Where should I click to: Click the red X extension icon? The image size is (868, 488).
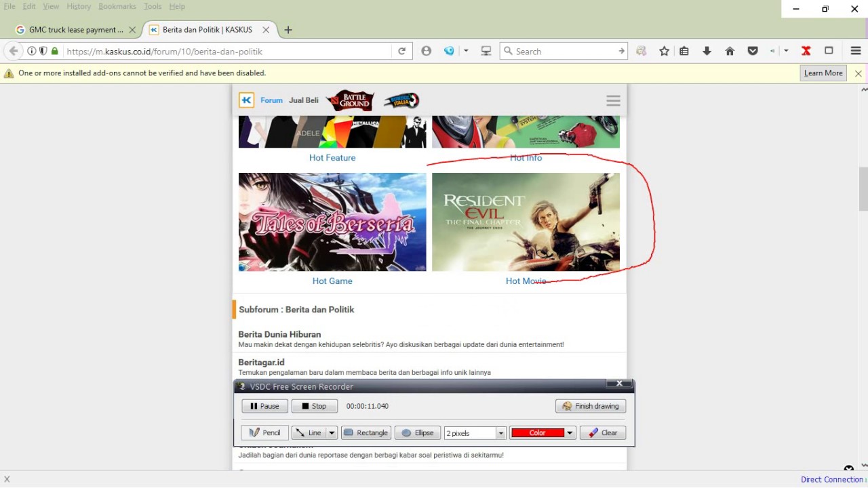[x=806, y=51]
